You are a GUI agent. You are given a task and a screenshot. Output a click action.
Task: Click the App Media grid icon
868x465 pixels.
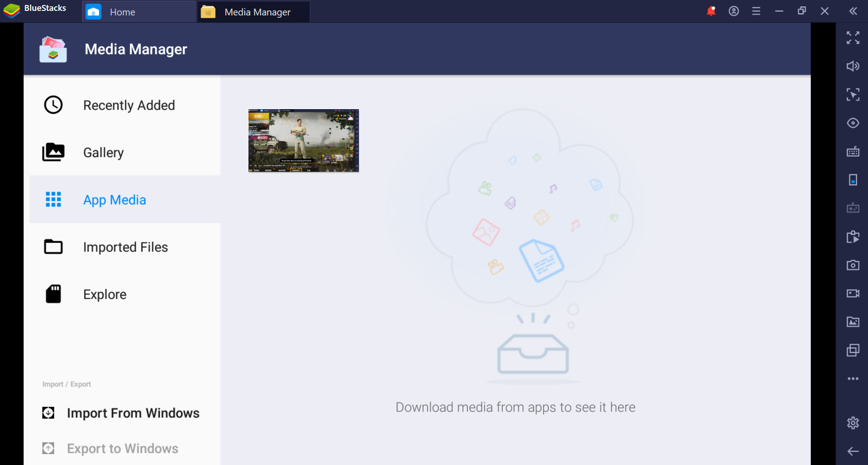click(x=53, y=200)
